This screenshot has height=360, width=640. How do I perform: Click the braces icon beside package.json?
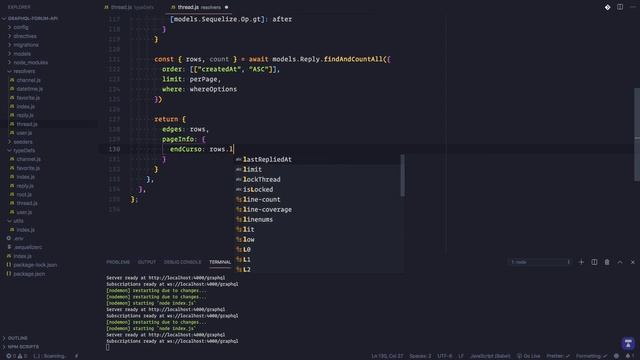[9, 273]
